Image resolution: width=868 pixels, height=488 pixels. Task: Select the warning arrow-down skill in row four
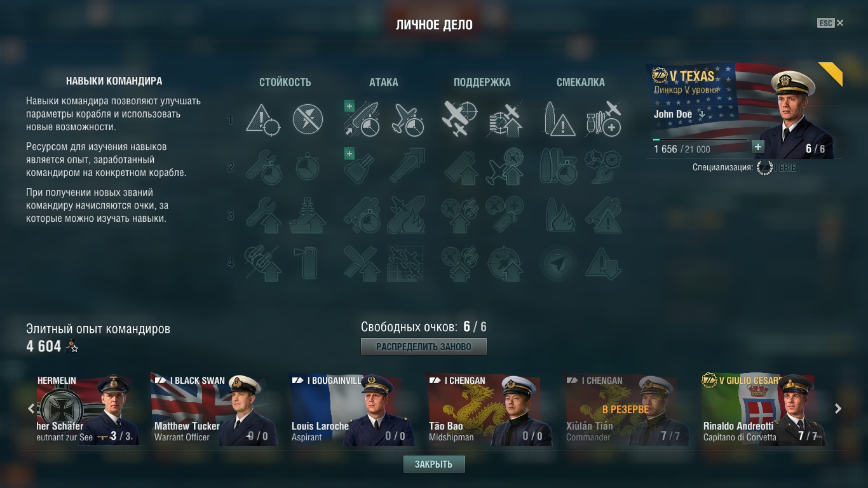[603, 262]
